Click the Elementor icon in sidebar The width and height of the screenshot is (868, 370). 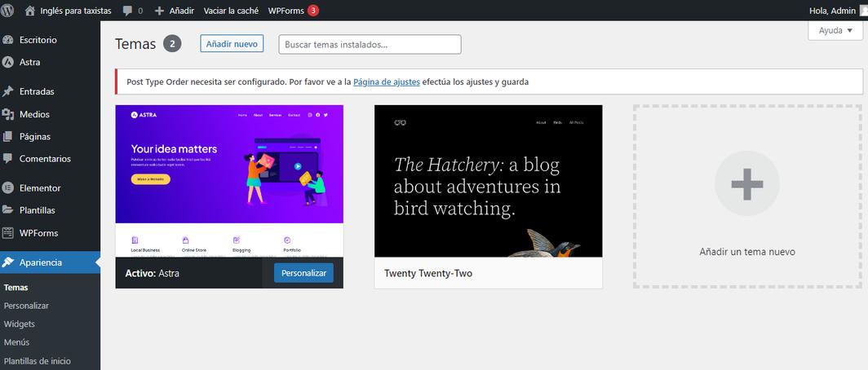8,188
